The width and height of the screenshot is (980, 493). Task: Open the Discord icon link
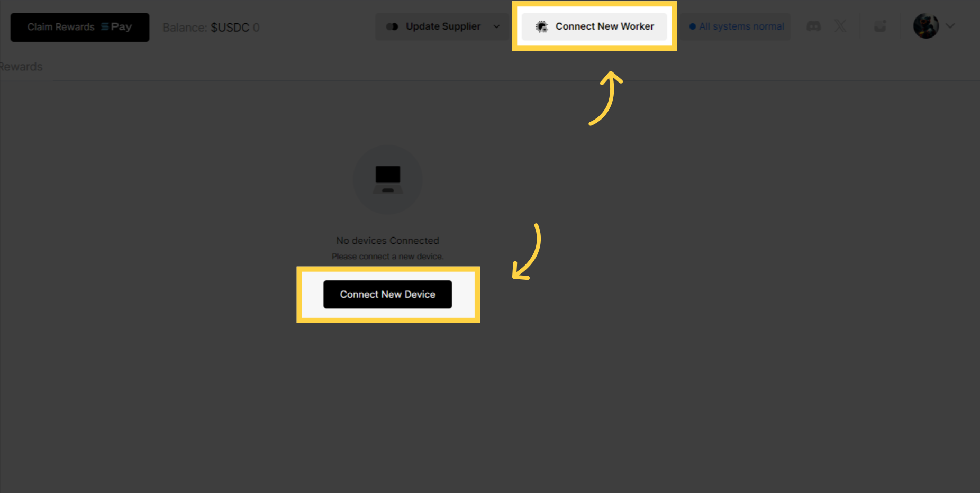(x=813, y=26)
